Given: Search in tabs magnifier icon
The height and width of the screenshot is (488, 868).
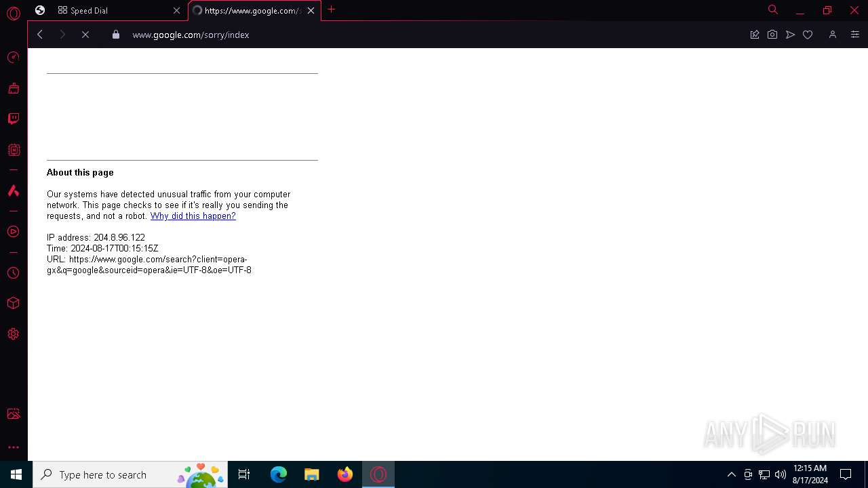Looking at the screenshot, I should (772, 10).
